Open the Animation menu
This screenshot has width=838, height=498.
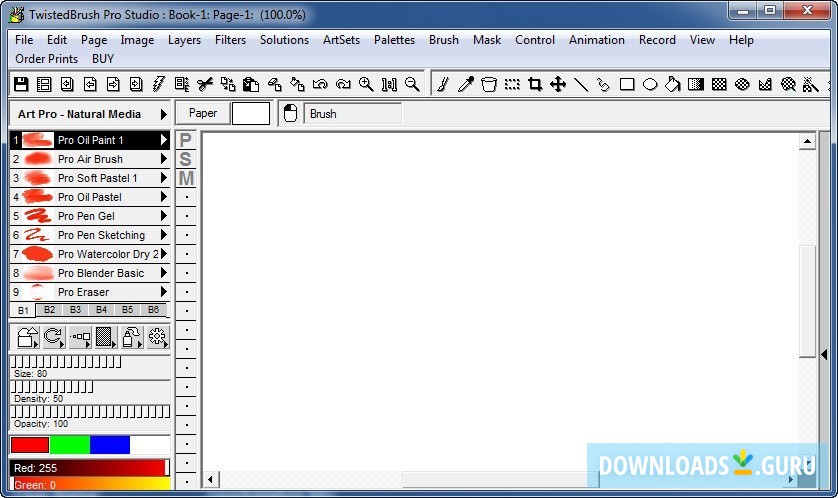click(596, 40)
